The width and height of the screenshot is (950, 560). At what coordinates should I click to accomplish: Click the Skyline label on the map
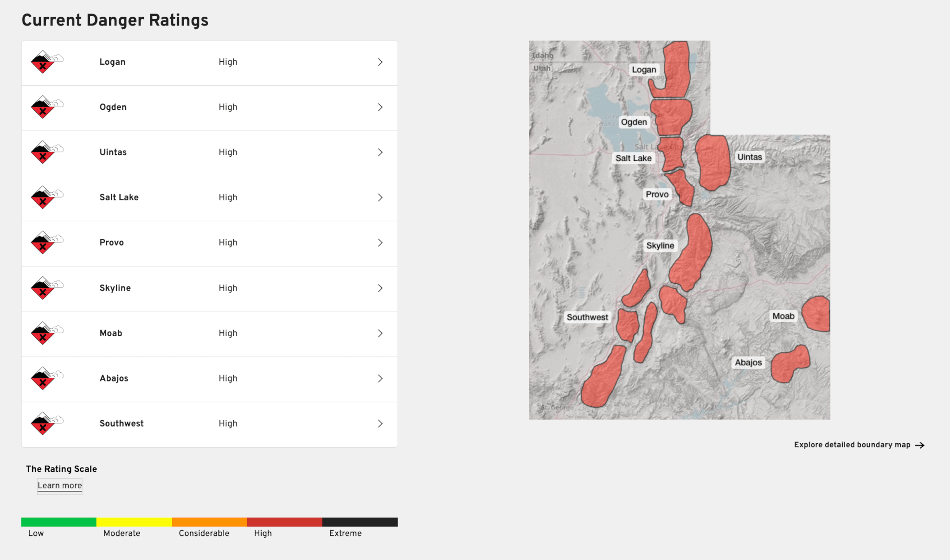[660, 246]
